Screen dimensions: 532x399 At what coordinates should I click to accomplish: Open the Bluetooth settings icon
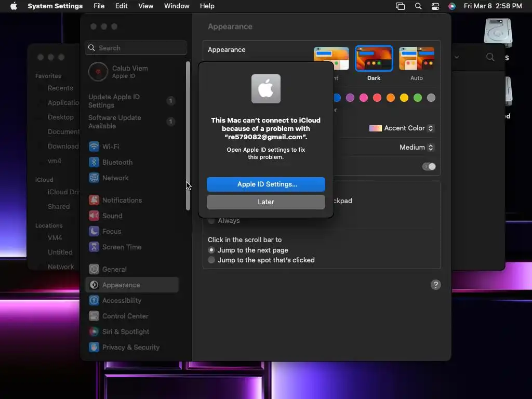click(x=94, y=162)
